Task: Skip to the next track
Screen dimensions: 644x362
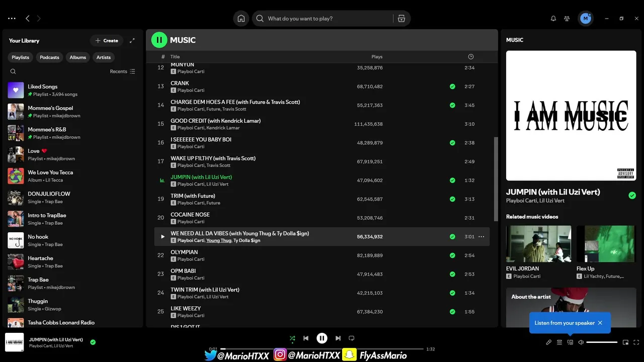Action: [338, 338]
